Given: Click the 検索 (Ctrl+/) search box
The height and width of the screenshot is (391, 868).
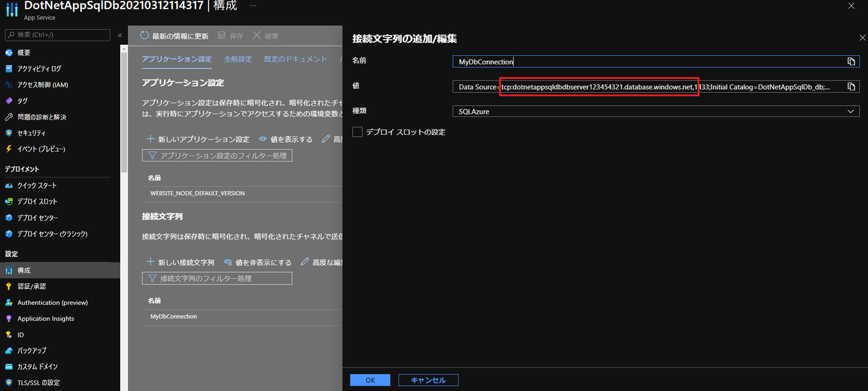Looking at the screenshot, I should (x=58, y=35).
